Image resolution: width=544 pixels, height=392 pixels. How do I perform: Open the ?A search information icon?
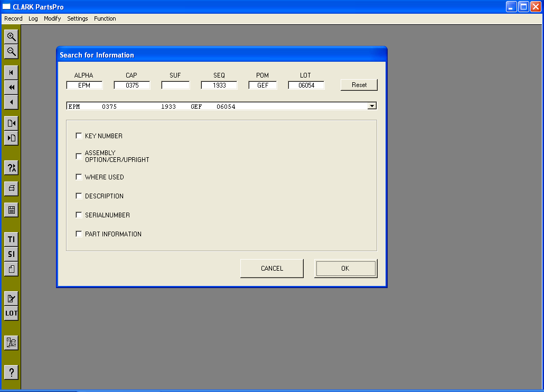(11, 168)
